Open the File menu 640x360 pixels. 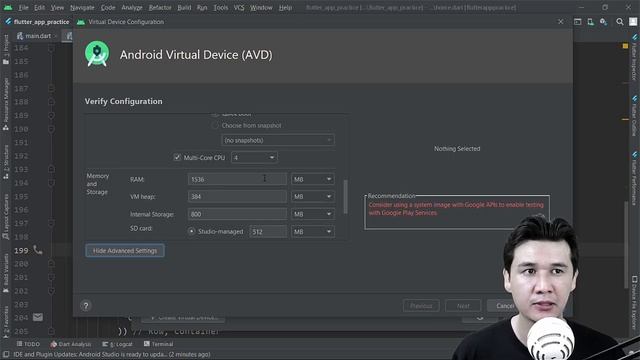[23, 7]
